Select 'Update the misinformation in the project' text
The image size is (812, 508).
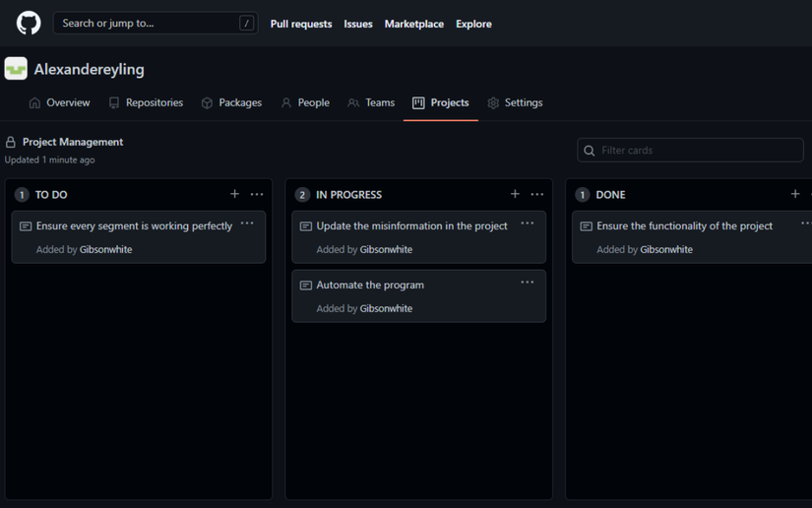[x=411, y=226]
